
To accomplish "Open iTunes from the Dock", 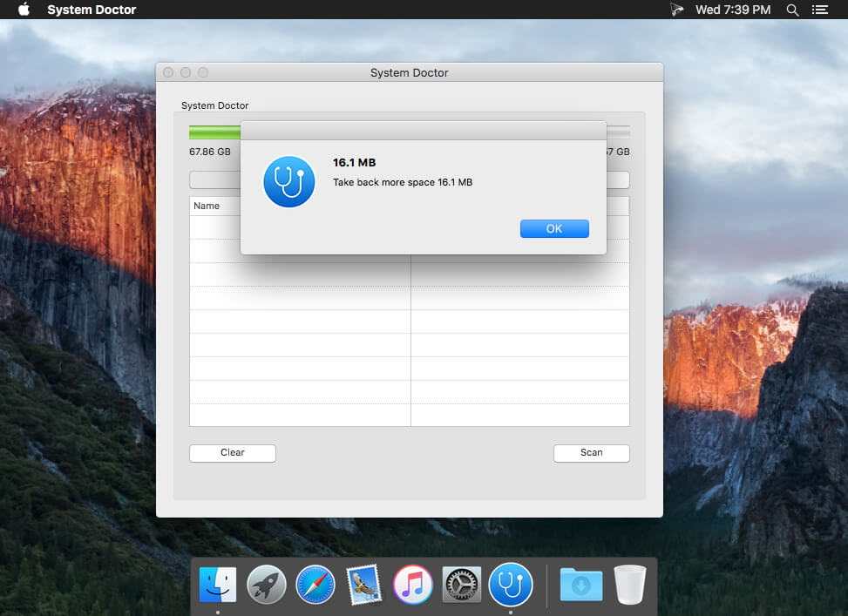I will pos(412,585).
